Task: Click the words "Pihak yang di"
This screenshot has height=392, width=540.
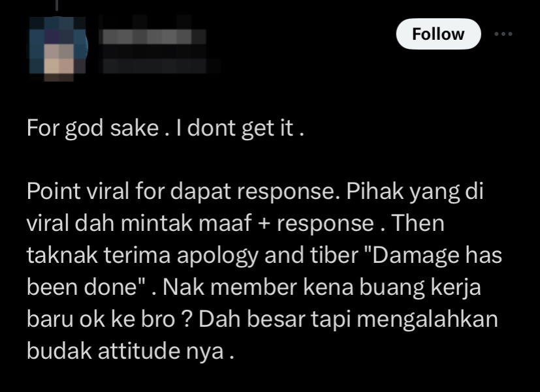Action: coord(415,192)
